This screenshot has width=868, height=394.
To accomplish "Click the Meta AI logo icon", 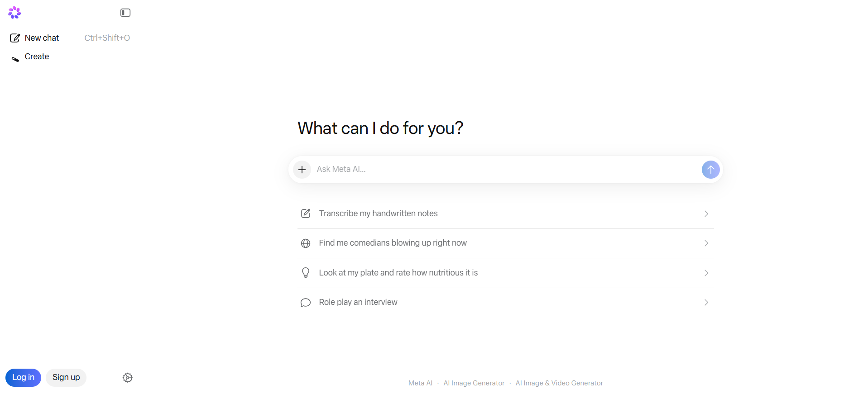I will 14,13.
